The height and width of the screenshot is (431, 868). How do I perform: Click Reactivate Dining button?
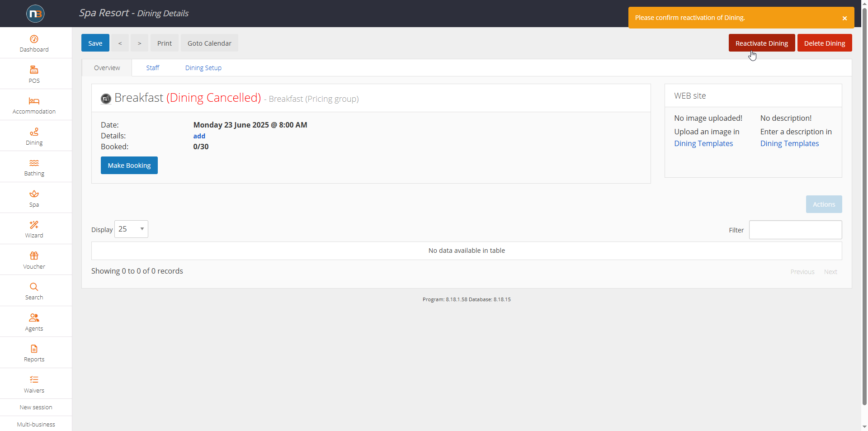tap(762, 43)
